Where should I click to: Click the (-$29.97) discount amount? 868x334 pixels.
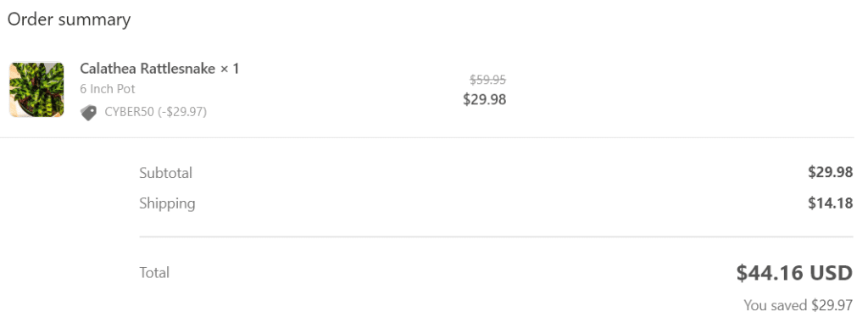coord(182,113)
